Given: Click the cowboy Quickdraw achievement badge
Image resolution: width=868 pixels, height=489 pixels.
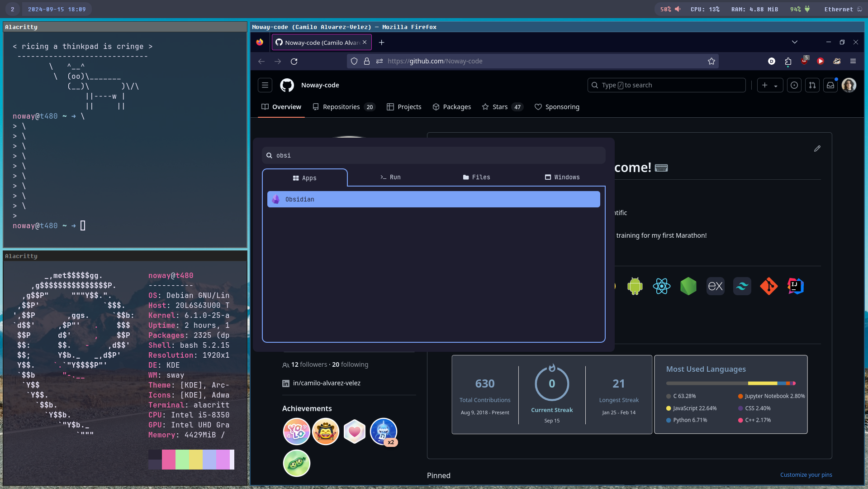Looking at the screenshot, I should click(326, 431).
